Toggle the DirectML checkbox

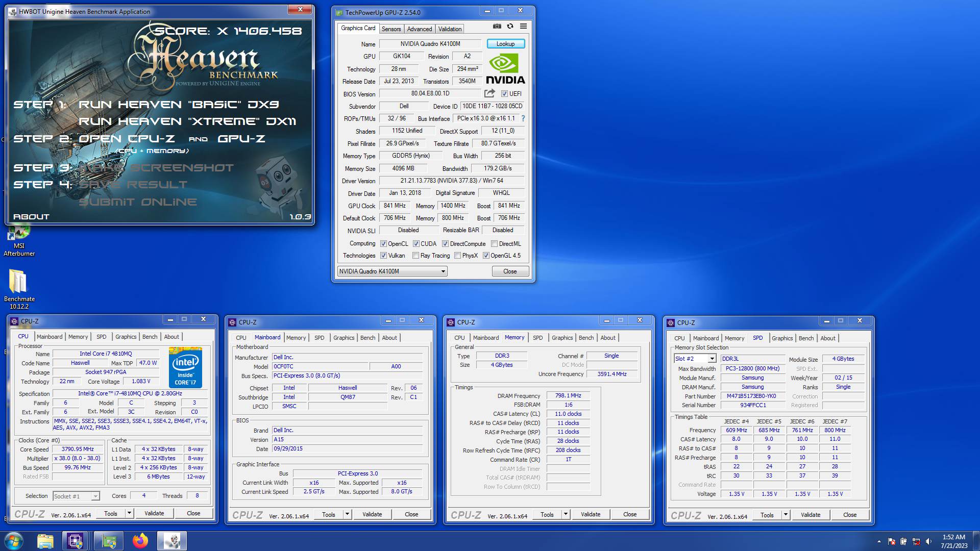click(x=494, y=244)
